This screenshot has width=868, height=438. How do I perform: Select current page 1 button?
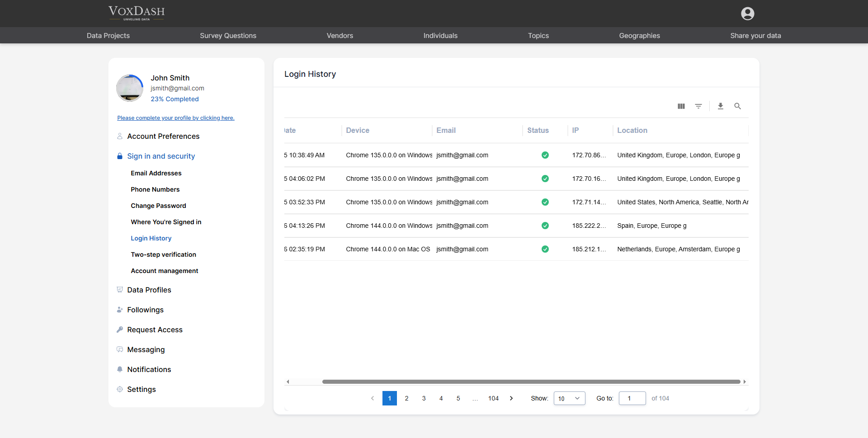point(389,398)
